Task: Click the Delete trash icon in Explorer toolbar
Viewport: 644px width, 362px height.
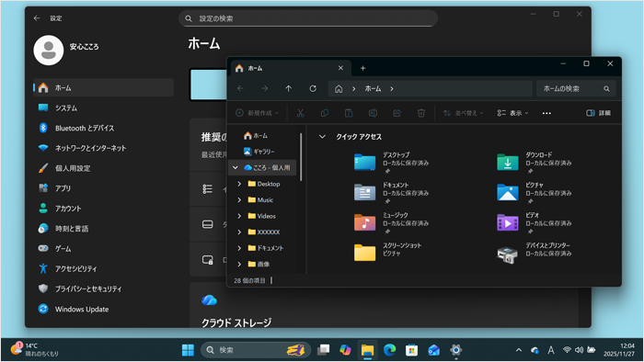Action: 421,113
